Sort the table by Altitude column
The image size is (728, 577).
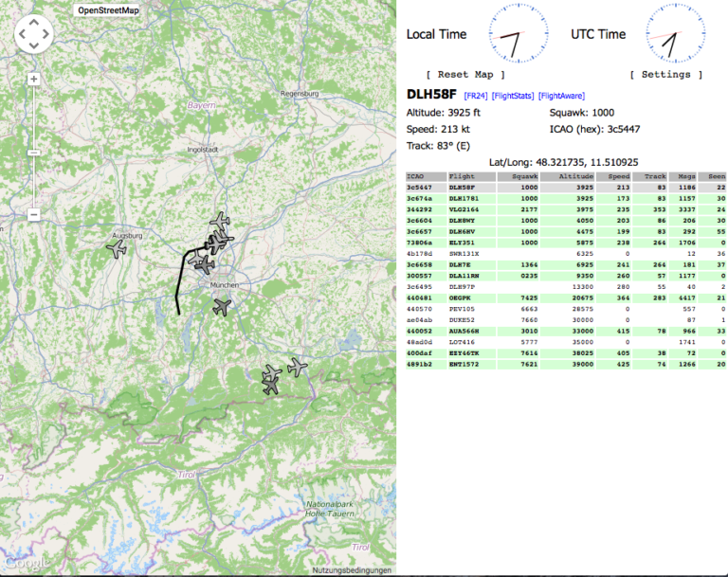[575, 176]
